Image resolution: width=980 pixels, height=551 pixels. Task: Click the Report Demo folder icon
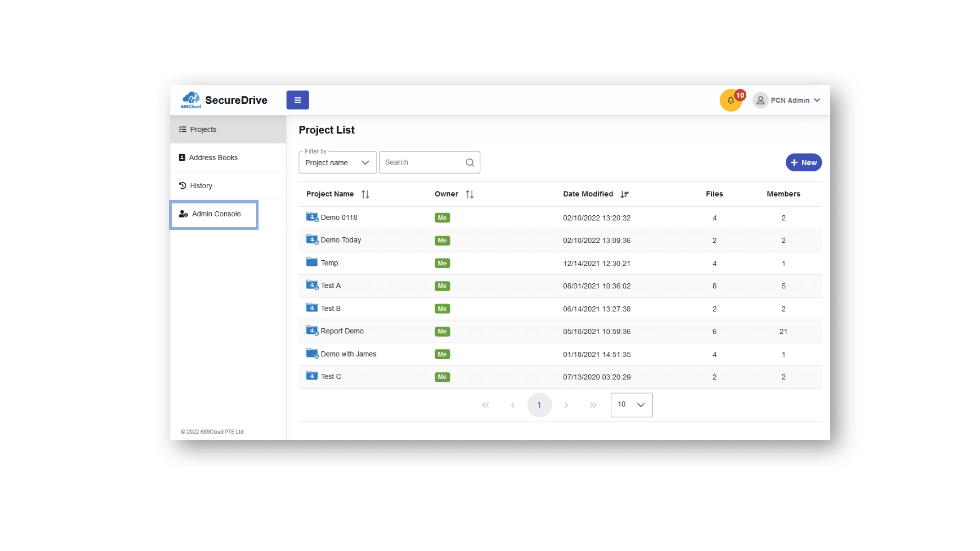pos(312,330)
